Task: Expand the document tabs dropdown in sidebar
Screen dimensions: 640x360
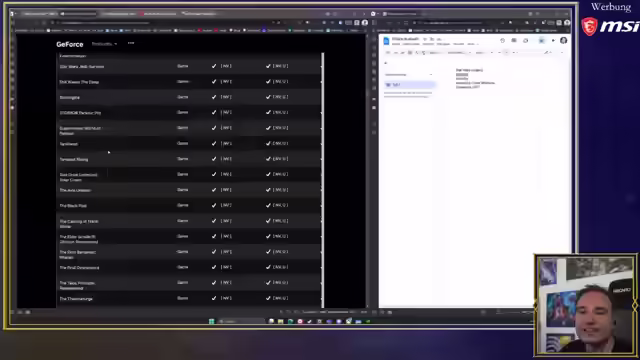Action: (x=431, y=75)
